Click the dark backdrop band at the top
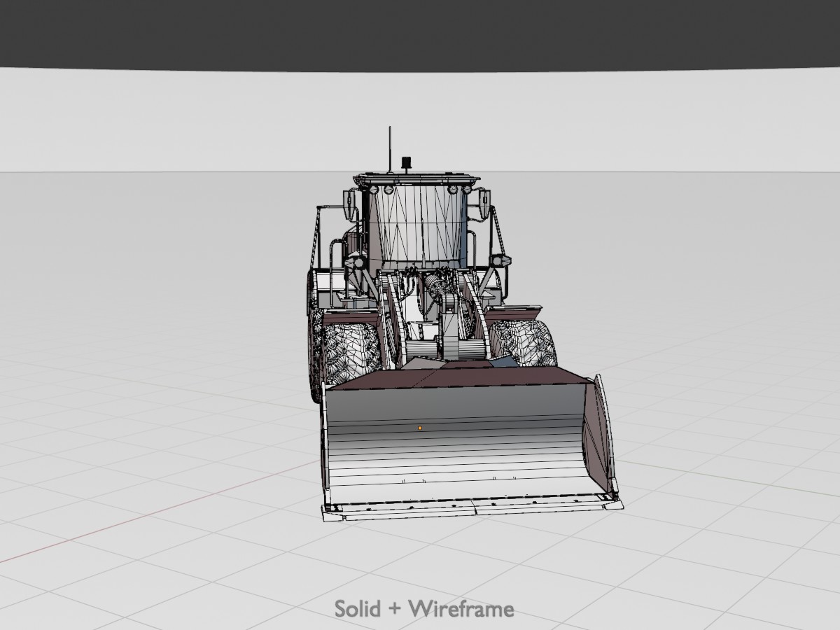This screenshot has height=630, width=840. [x=420, y=31]
